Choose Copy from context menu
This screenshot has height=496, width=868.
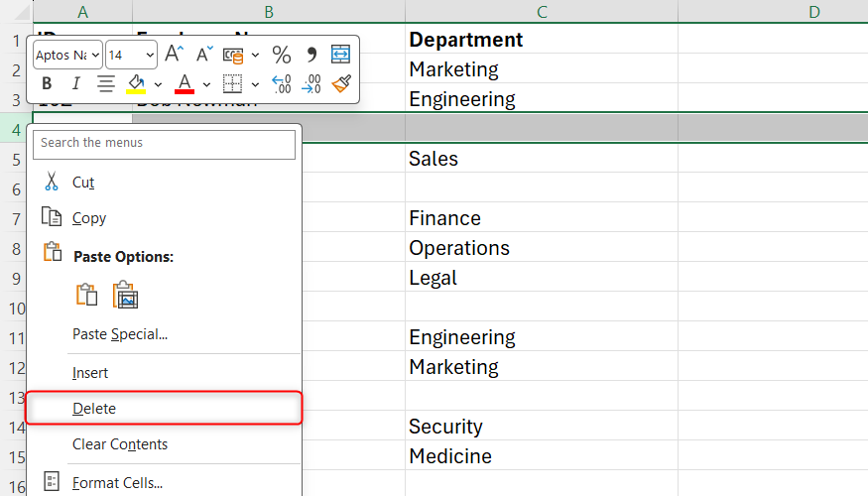pos(164,217)
